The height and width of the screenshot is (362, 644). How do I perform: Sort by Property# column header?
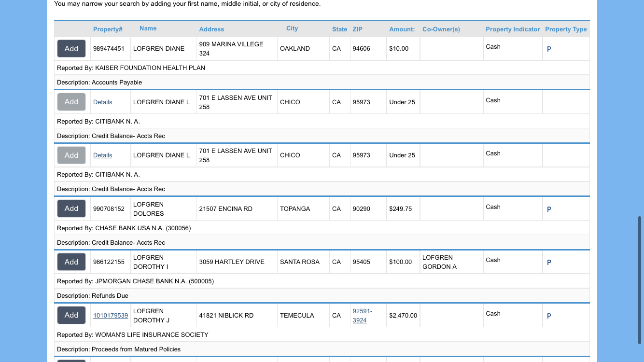click(x=108, y=29)
